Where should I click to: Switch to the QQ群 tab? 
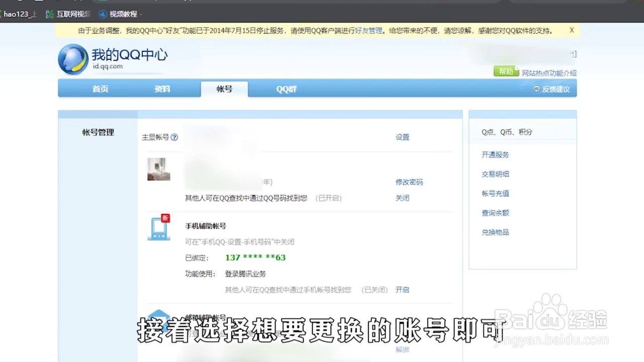[x=286, y=89]
